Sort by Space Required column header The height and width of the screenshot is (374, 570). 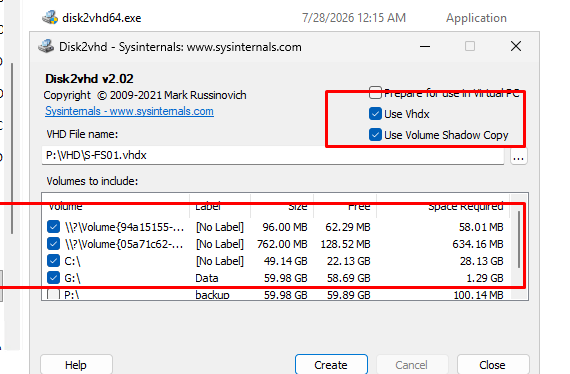[x=443, y=206]
